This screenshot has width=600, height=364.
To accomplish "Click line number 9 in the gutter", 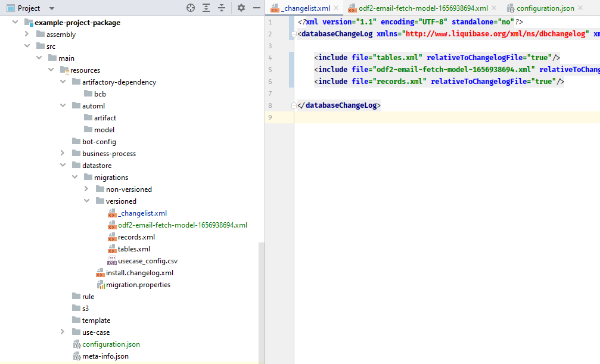I will point(270,117).
